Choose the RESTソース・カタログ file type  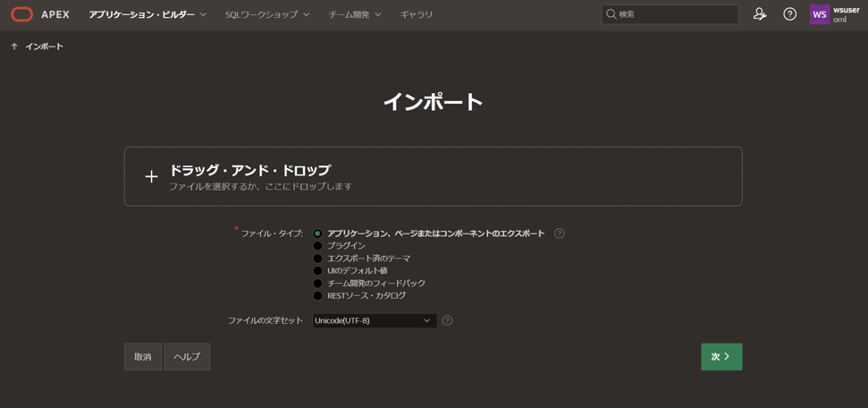click(317, 296)
